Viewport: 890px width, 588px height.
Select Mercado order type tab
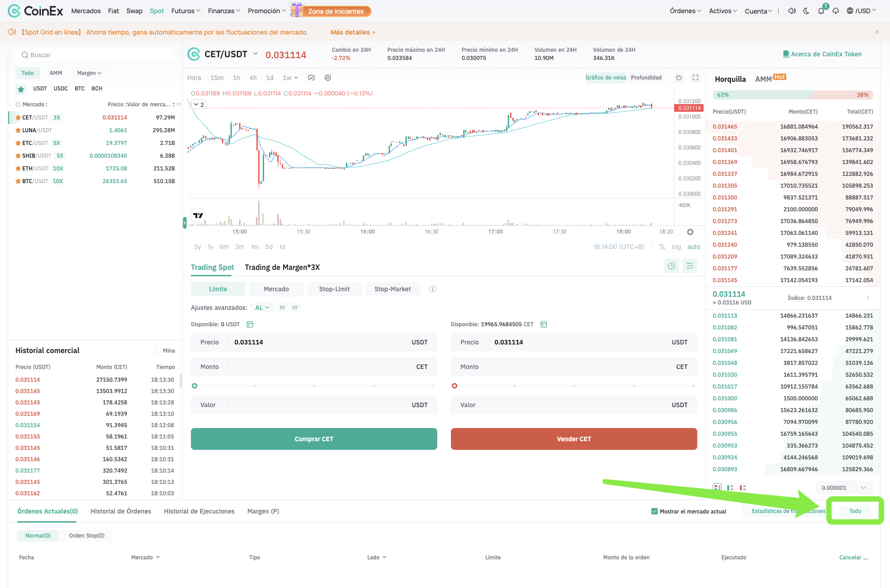click(276, 289)
